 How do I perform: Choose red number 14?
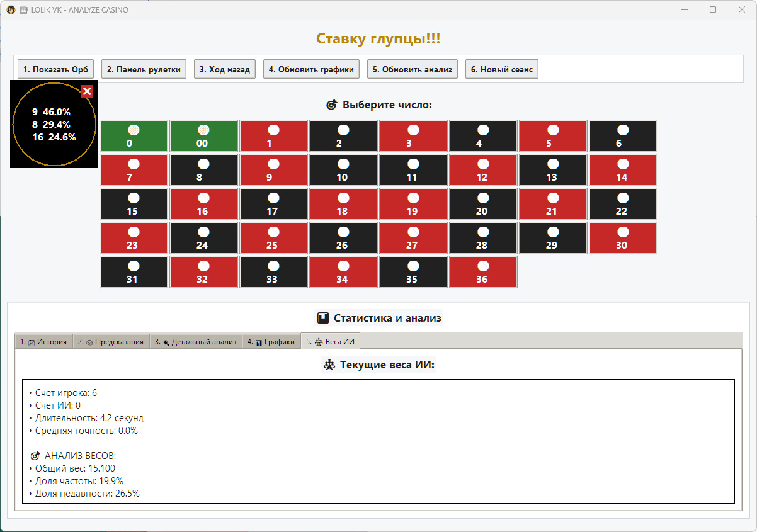click(623, 170)
